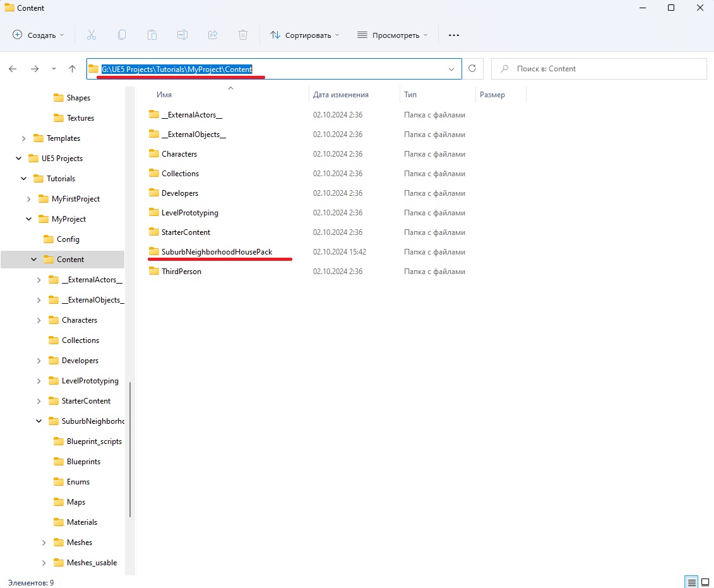Select SuburbNeighborhoodHousePack folder in list
Screen dimensions: 714x588
[x=217, y=252]
